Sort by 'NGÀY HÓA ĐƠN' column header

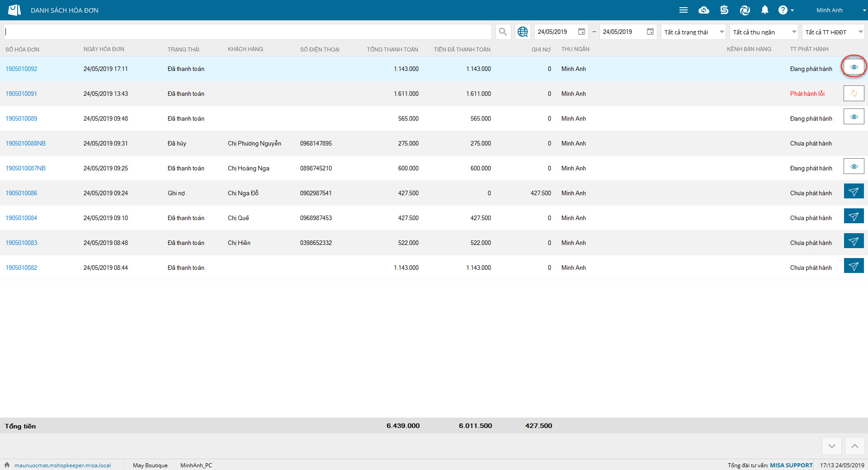(x=104, y=49)
